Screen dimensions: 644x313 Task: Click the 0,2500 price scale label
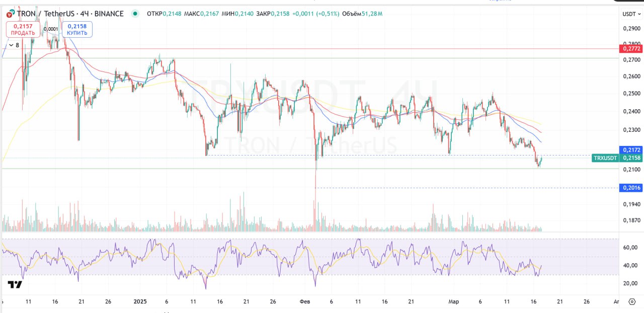[x=631, y=94]
